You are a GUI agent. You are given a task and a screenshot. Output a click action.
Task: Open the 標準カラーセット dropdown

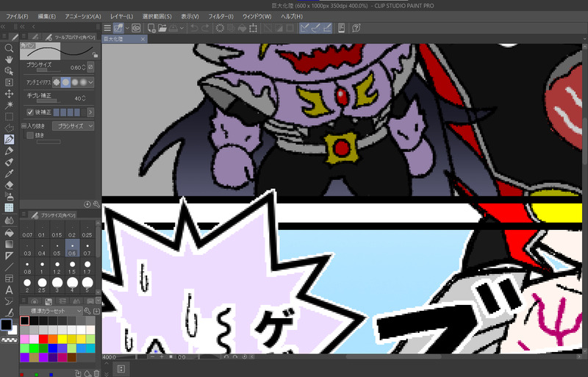[51, 311]
